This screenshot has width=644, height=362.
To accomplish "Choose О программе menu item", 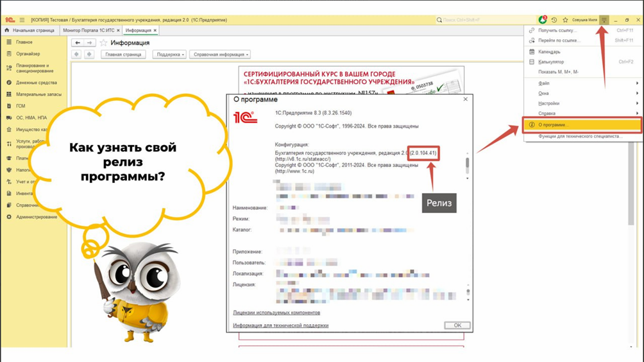I will coord(582,125).
